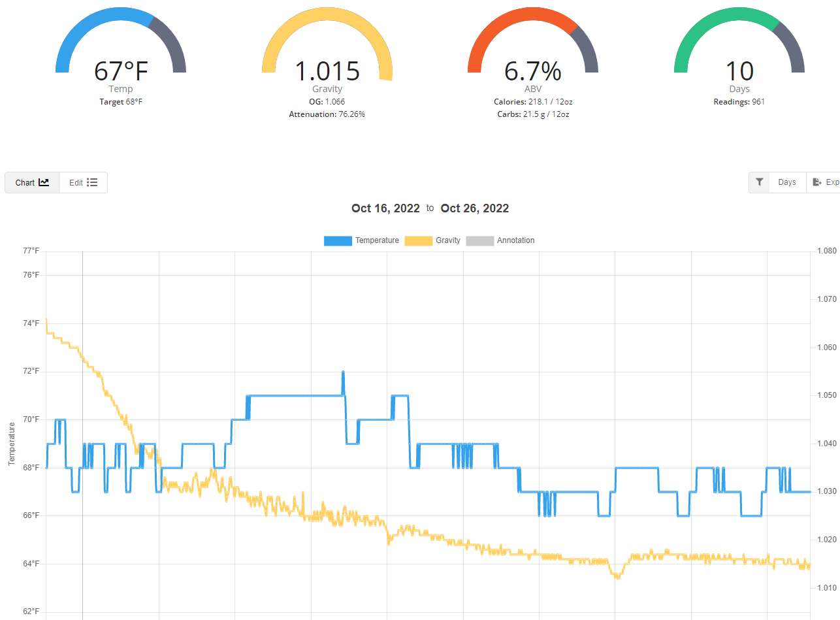Click the blue Temperature legend swatch

pyautogui.click(x=338, y=240)
